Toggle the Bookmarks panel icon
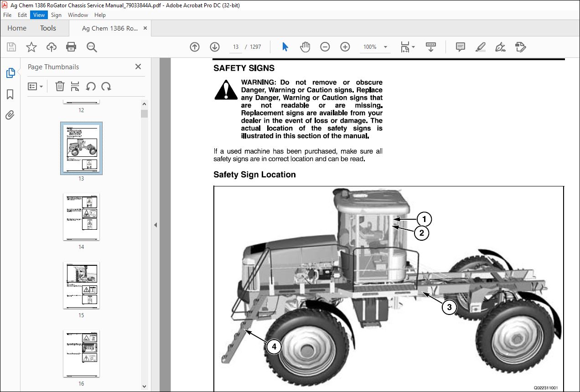The height and width of the screenshot is (392, 580). click(10, 94)
